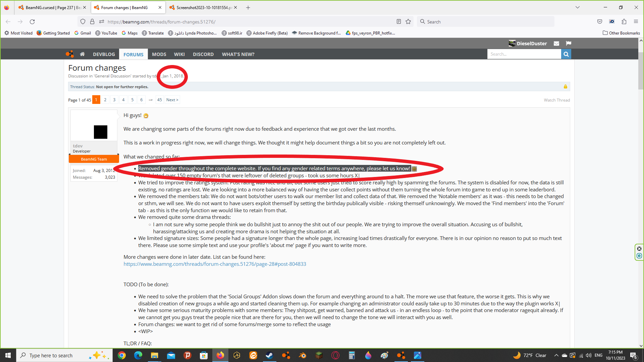
Task: Open the FORUMS navigation tab
Action: click(133, 54)
